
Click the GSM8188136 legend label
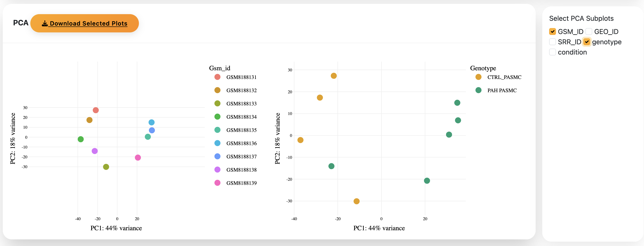tap(241, 143)
